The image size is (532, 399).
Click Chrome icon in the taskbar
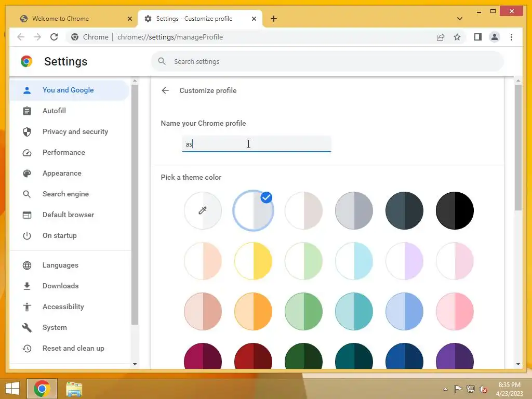[x=42, y=389]
